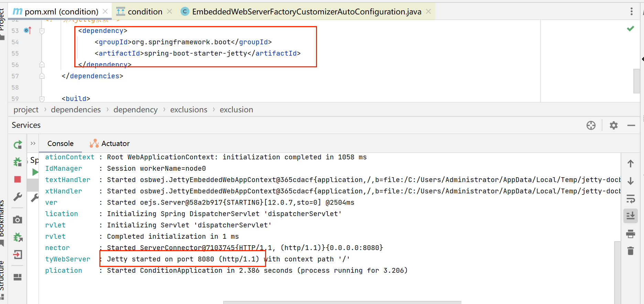Select 'exclusions' in the XML breadcrumb

[189, 110]
